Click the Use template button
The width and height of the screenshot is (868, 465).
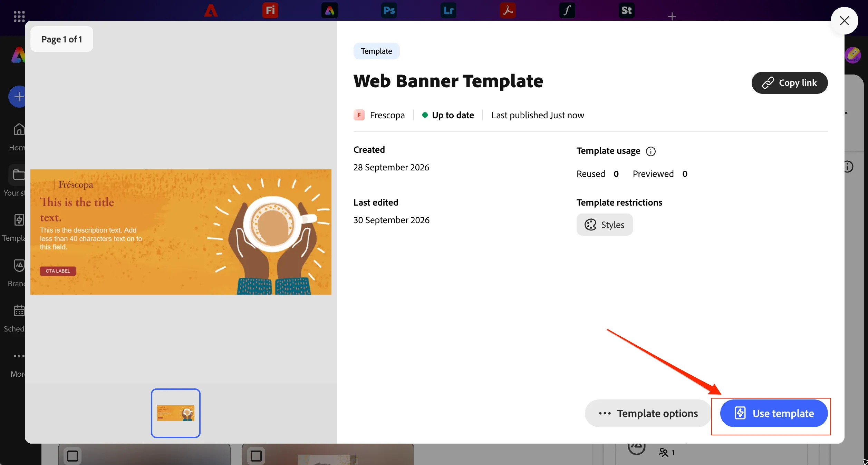[x=774, y=413]
